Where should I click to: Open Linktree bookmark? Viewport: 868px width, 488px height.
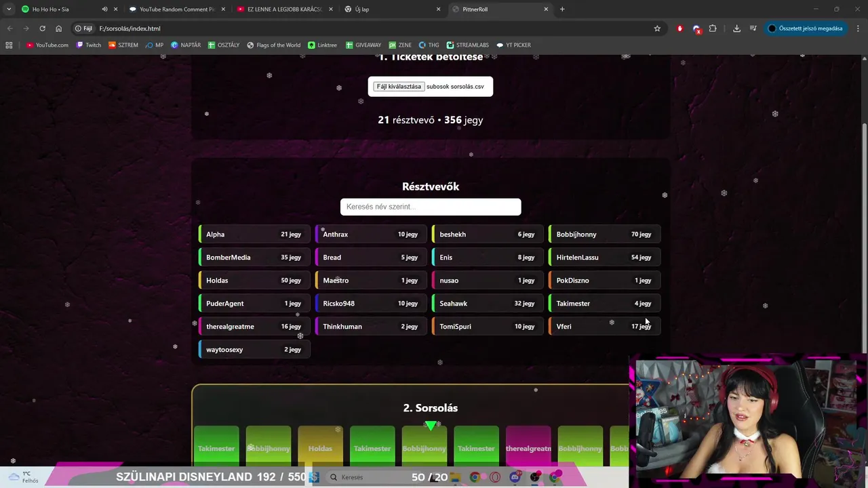[x=322, y=45]
